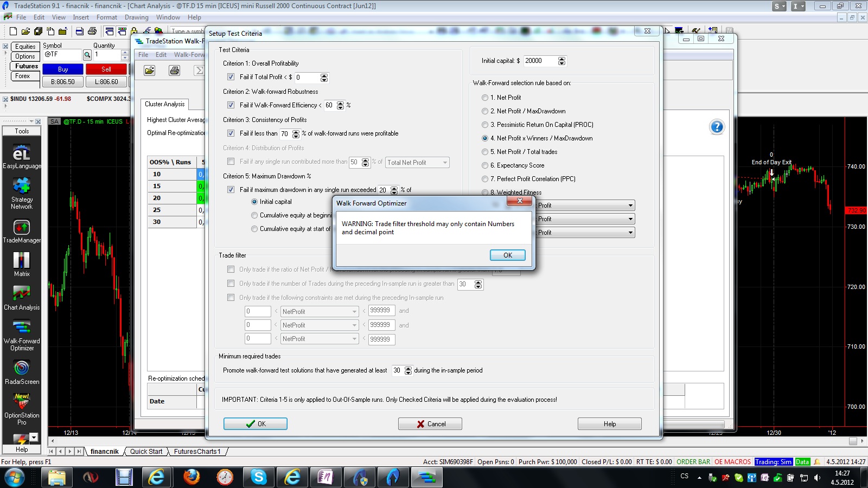Click the blue question mark help icon

click(x=717, y=127)
